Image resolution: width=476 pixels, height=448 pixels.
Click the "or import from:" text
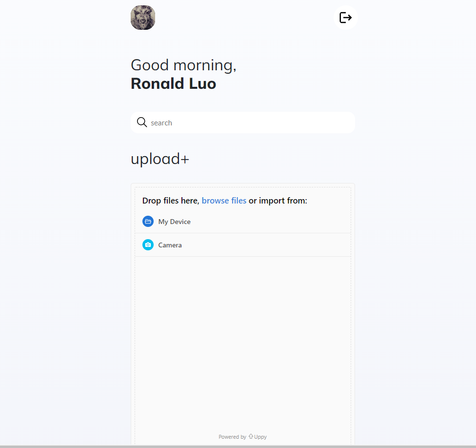[278, 201]
